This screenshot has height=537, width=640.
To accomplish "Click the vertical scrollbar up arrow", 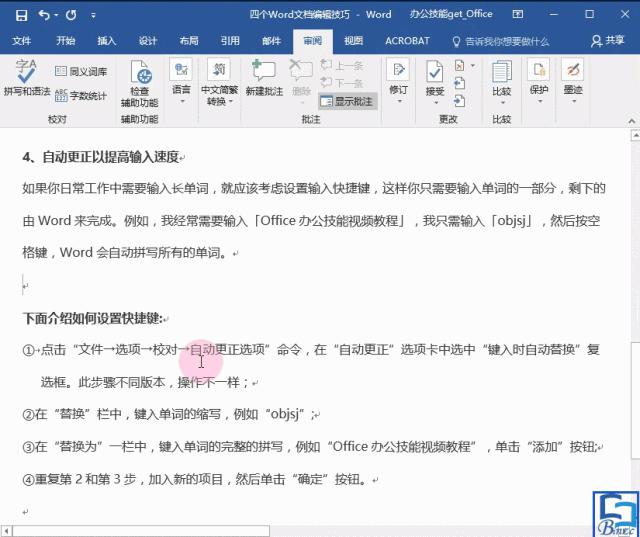I will (x=636, y=135).
